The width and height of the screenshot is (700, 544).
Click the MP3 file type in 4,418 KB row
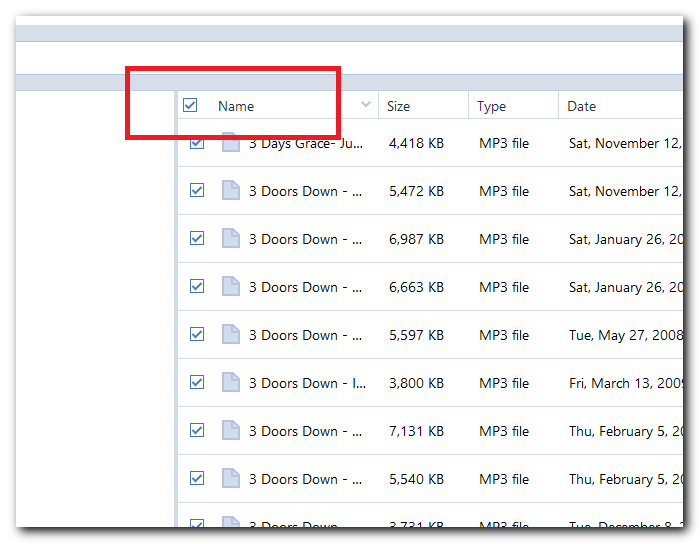click(504, 143)
